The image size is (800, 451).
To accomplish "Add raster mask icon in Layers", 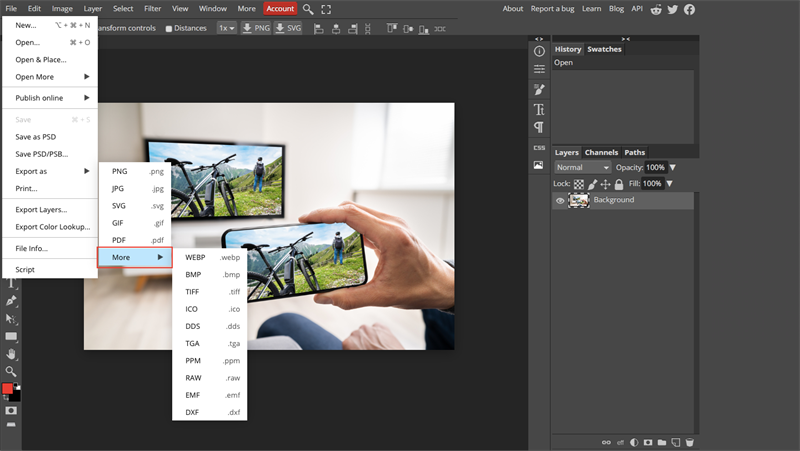I will (x=648, y=442).
